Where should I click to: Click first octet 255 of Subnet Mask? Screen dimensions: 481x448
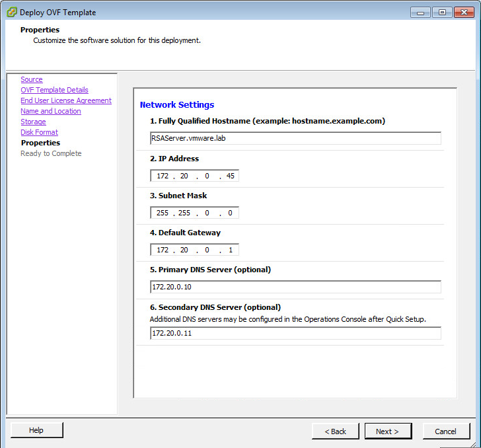(163, 213)
